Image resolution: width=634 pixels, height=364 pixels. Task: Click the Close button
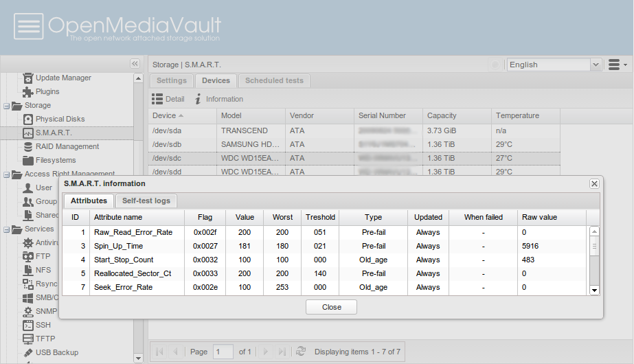[x=331, y=307]
